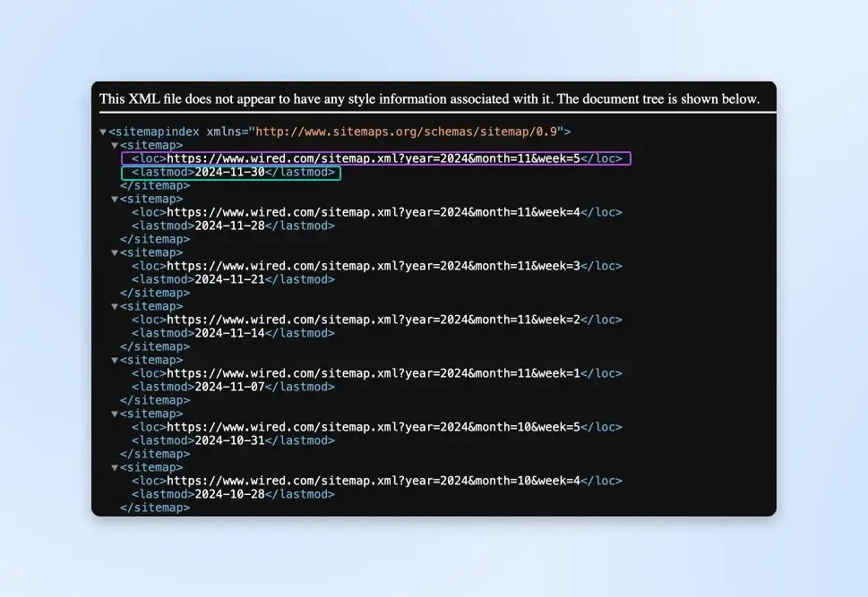Click the loc URL ending month=11&week=4

(x=374, y=212)
